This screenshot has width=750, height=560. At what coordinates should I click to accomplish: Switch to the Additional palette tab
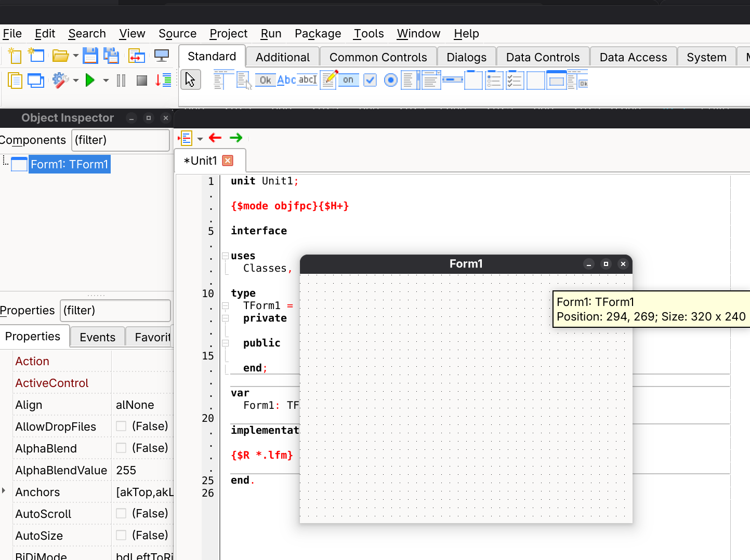[x=282, y=57]
